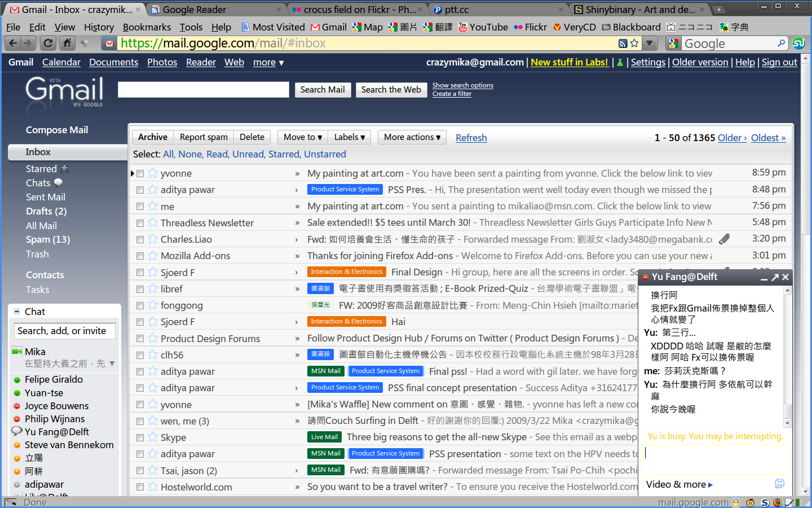Click the search magnifier in Google box
The height and width of the screenshot is (508, 812).
[x=781, y=43]
